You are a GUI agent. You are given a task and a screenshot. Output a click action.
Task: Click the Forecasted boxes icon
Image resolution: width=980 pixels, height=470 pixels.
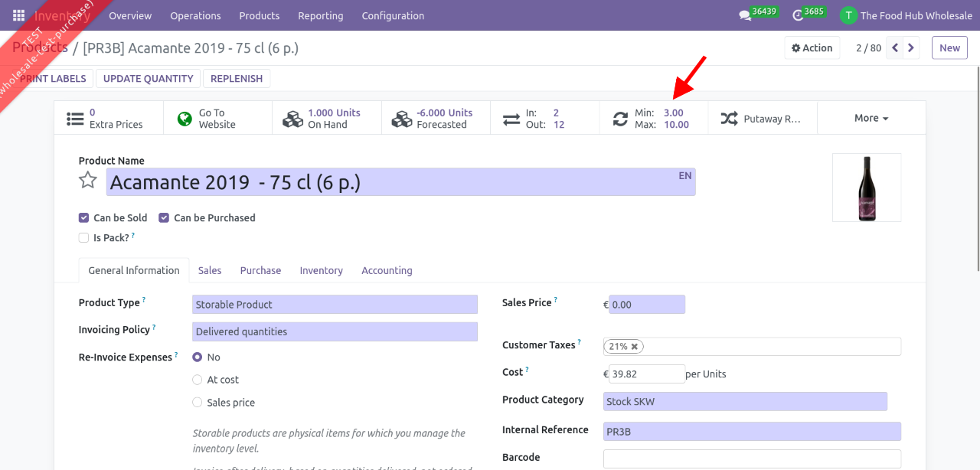[402, 119]
